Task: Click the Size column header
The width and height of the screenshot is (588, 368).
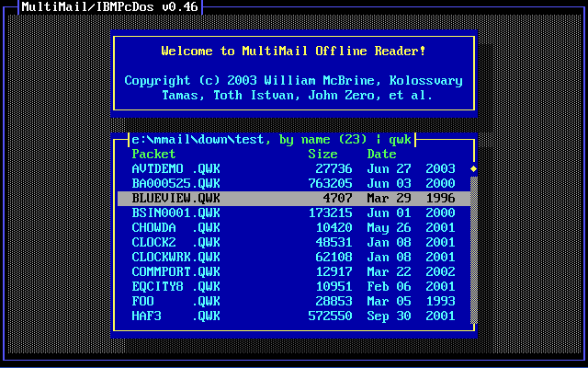Action: (322, 155)
